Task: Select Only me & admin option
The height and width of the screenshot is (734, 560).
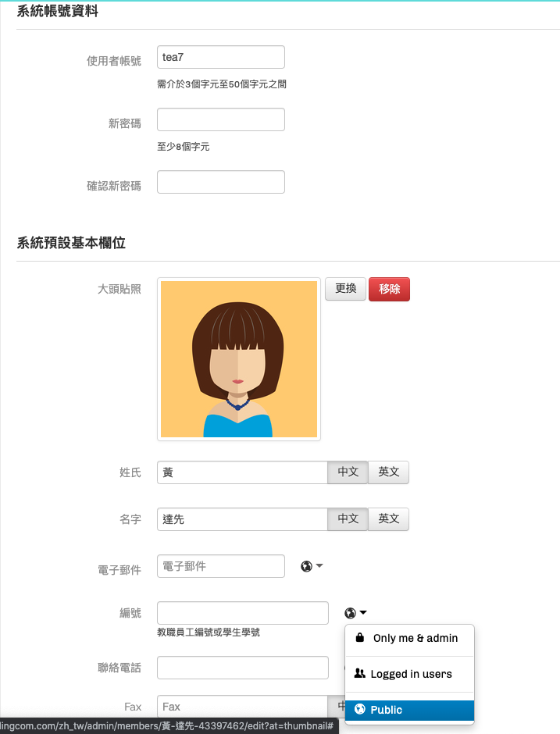Action: (x=415, y=638)
